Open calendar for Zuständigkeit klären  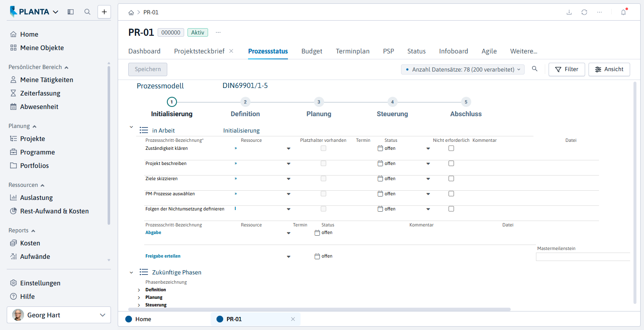point(380,148)
